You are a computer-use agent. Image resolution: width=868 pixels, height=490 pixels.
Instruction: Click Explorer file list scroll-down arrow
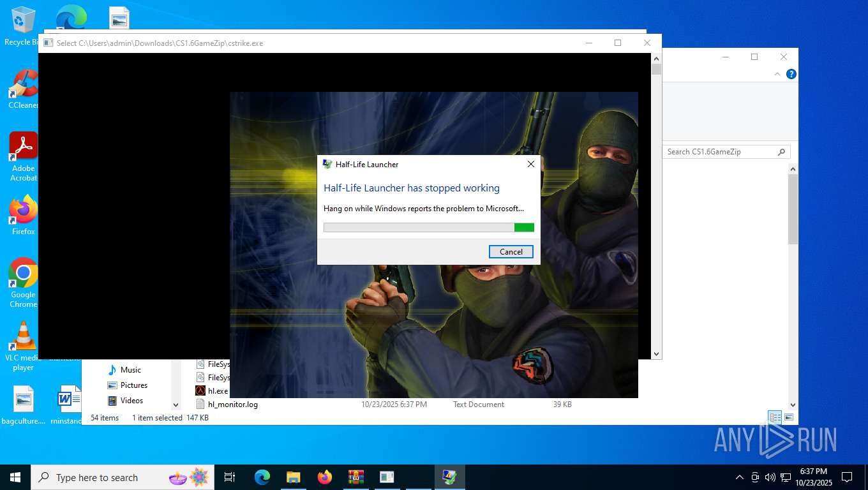pos(793,405)
